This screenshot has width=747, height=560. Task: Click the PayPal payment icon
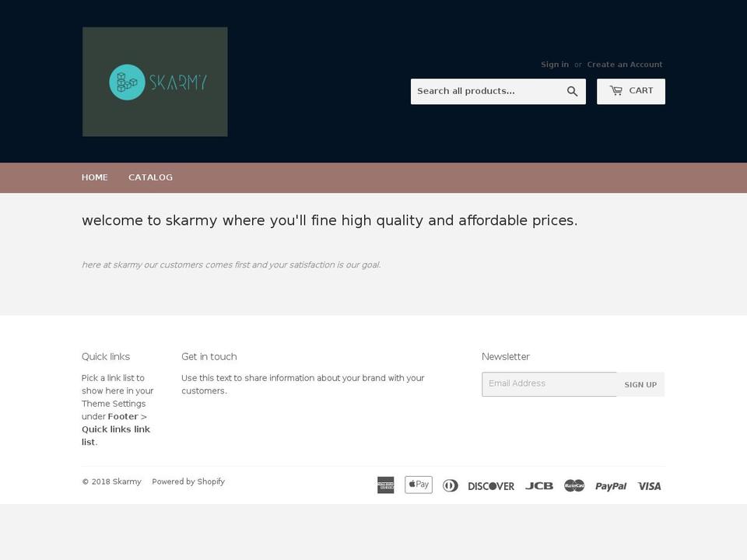611,486
